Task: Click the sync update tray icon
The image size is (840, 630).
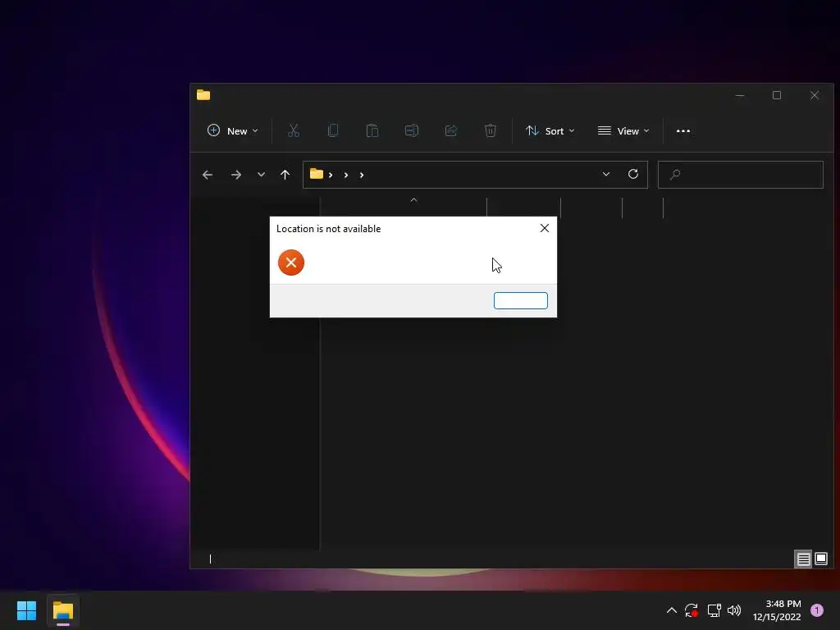Action: [x=692, y=610]
